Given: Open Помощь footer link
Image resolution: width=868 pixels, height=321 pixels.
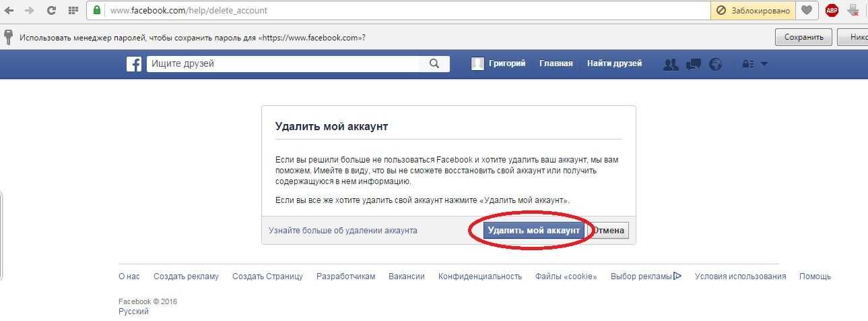Looking at the screenshot, I should coord(815,276).
